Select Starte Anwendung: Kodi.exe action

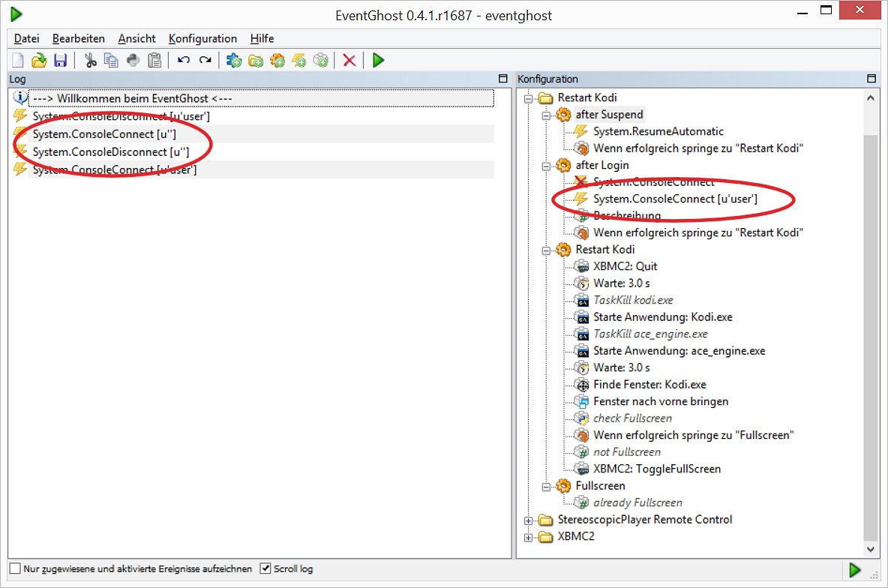click(x=662, y=317)
